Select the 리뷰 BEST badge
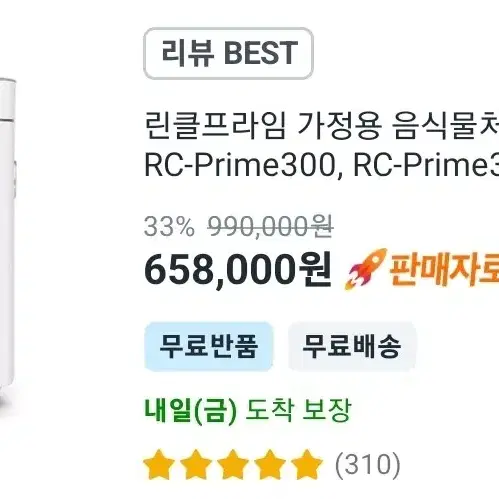This screenshot has height=499, width=499. point(228,53)
